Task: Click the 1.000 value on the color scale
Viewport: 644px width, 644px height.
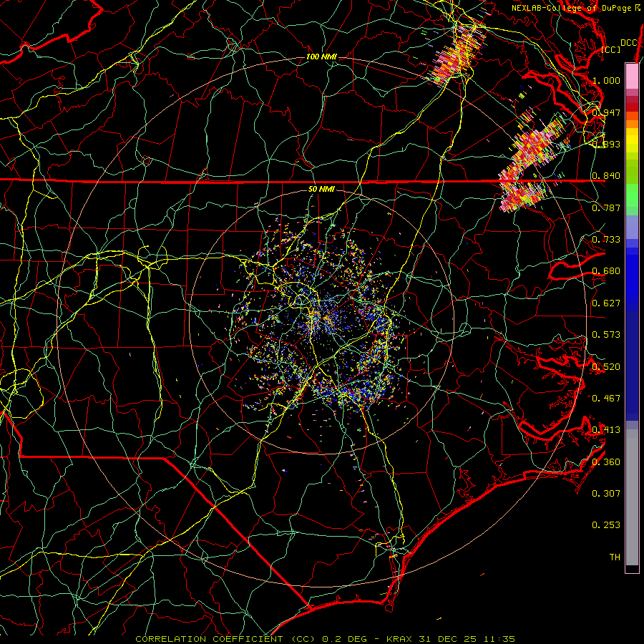Action: (606, 80)
